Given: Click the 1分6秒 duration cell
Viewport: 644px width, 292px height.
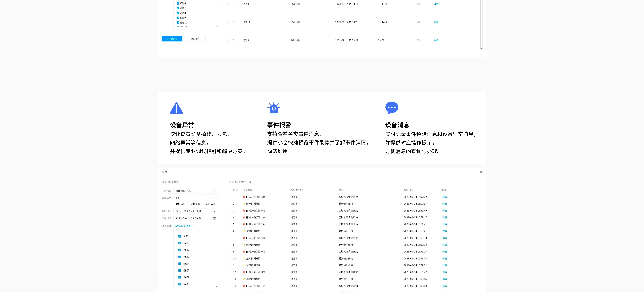Looking at the screenshot, I should 382,40.
